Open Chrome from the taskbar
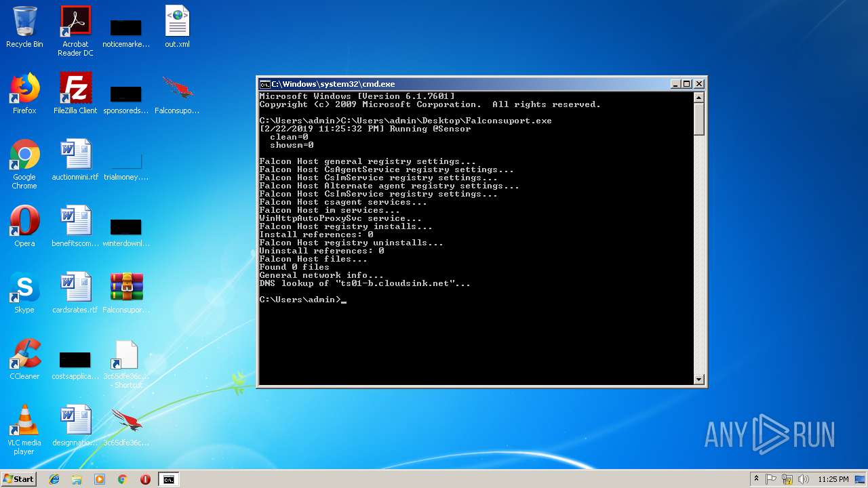Viewport: 868px width, 488px height. (122, 479)
